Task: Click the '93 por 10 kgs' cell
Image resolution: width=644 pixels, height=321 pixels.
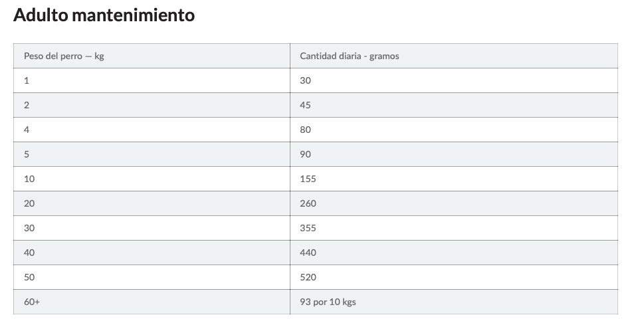Action: [x=454, y=302]
